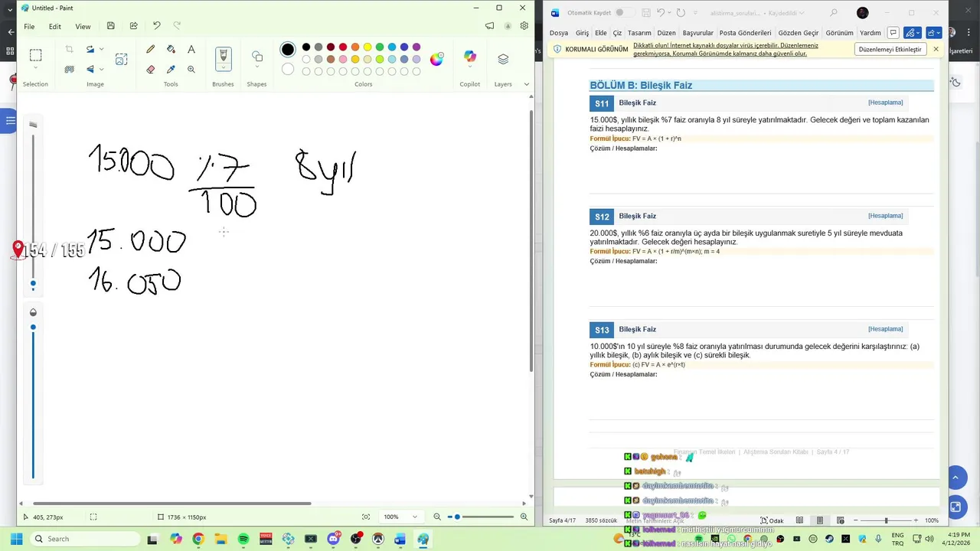Open the Copilot button in Paint
Viewport: 980px width, 551px height.
[x=470, y=57]
